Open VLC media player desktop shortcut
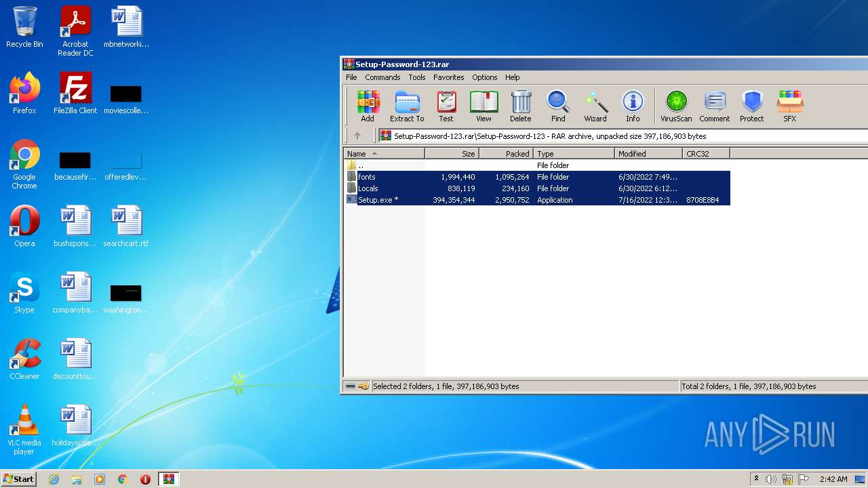This screenshot has width=868, height=488. tap(24, 430)
